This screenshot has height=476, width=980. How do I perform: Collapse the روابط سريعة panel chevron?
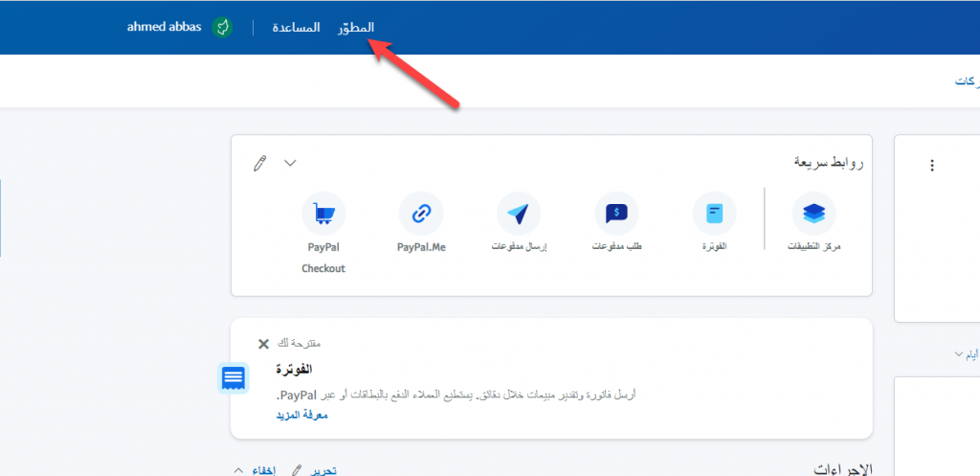tap(291, 164)
